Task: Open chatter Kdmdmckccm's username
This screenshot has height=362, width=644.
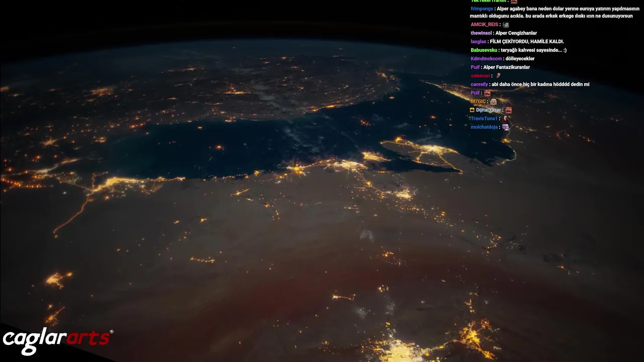Action: tap(486, 59)
